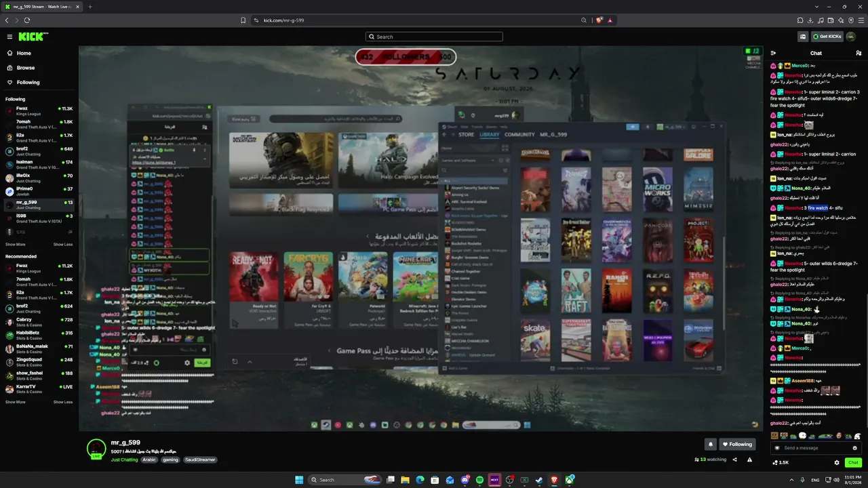Open the chat users list icon
This screenshot has width=868, height=488.
(859, 53)
